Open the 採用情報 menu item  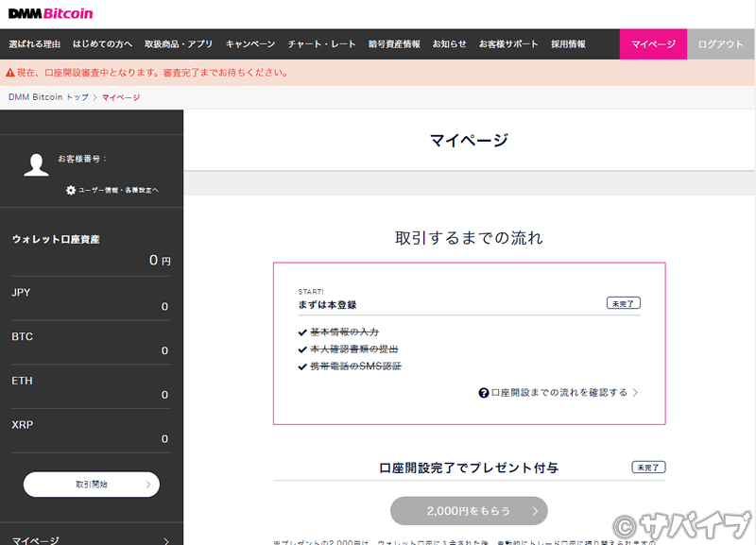[568, 43]
